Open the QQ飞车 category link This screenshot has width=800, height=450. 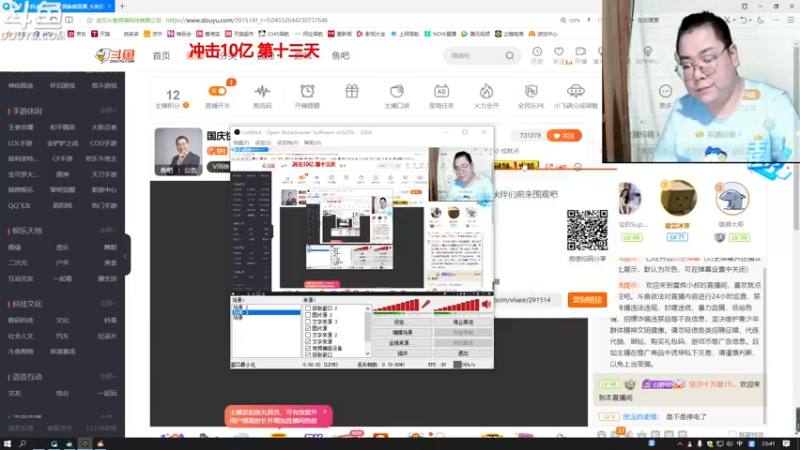coord(19,206)
